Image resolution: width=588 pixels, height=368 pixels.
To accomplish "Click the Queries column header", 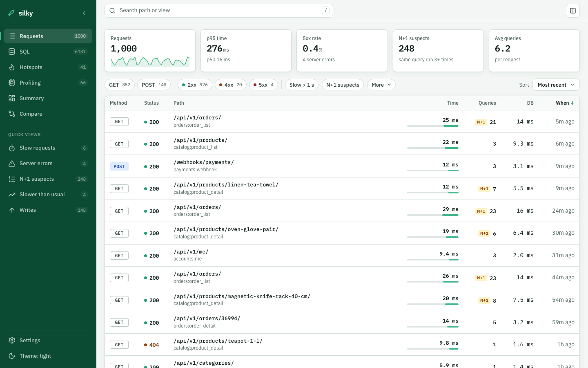I will (x=487, y=103).
